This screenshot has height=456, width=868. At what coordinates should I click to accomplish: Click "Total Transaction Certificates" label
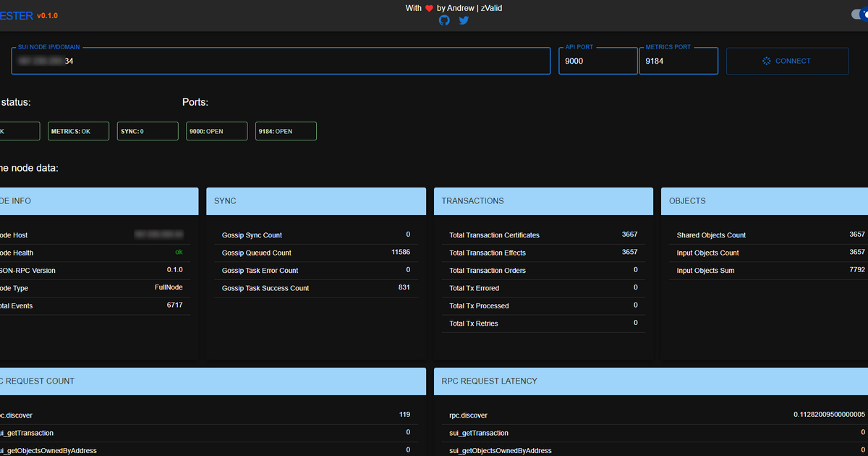pos(494,235)
